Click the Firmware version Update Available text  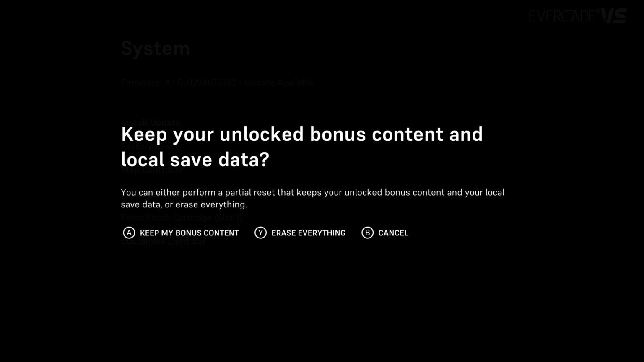218,83
